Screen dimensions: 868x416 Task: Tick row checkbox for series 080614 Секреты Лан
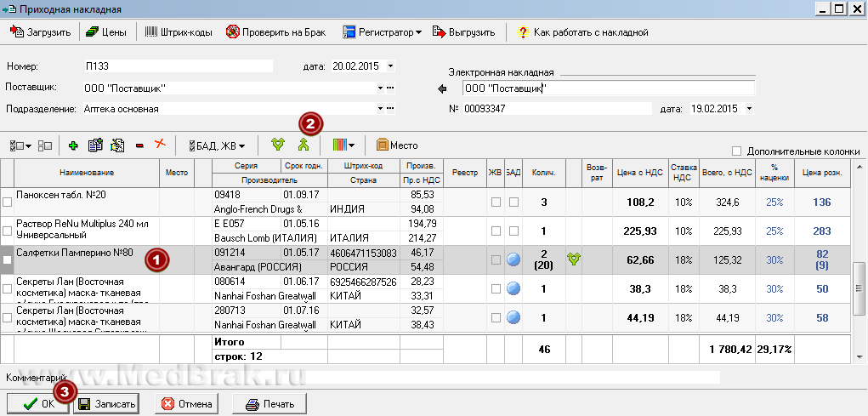7,288
